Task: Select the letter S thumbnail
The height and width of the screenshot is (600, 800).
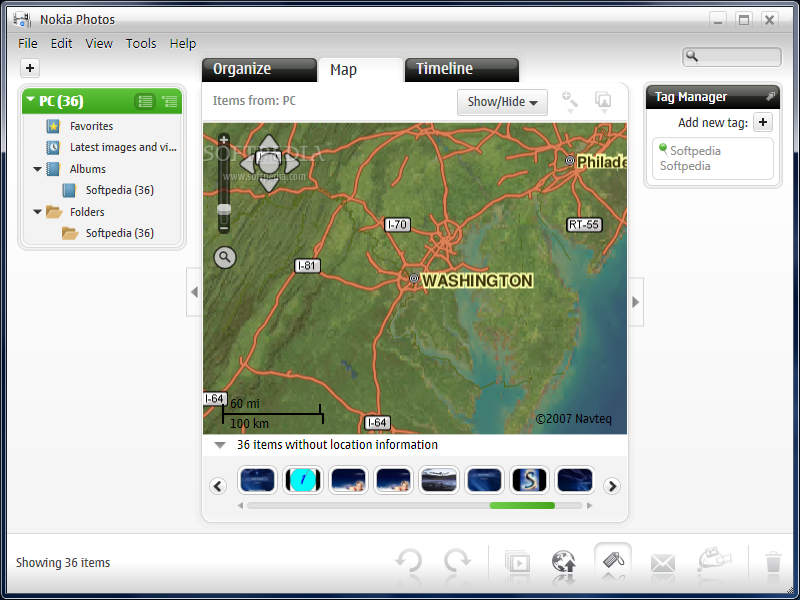Action: [530, 480]
